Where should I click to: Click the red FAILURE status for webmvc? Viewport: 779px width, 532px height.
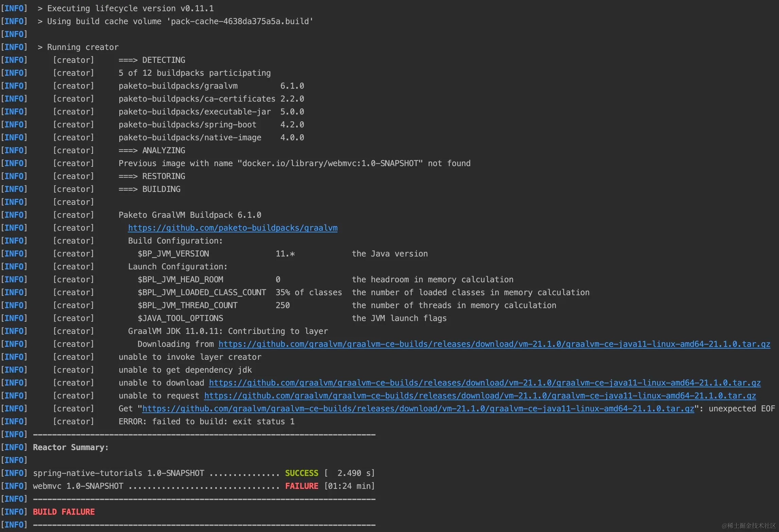point(301,486)
